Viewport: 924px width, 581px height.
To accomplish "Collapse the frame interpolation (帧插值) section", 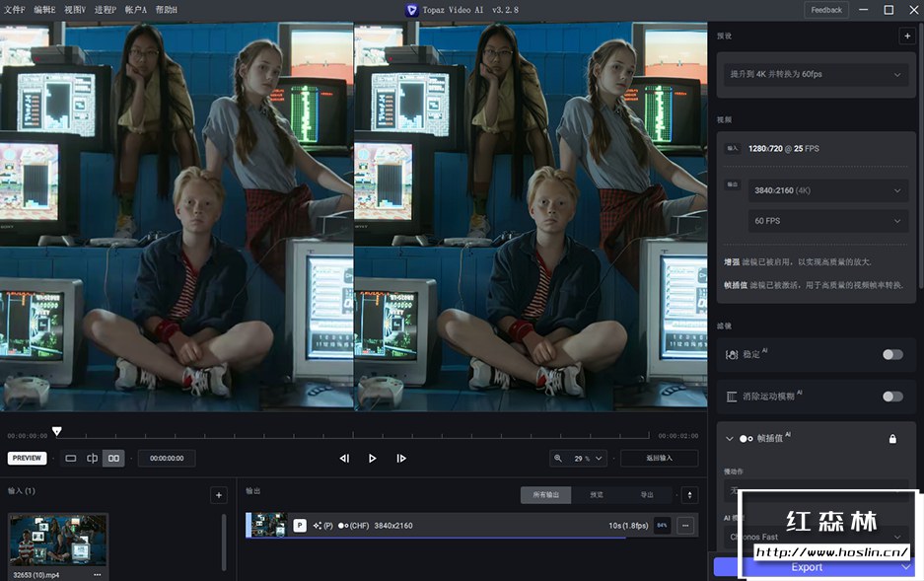I will [x=730, y=438].
